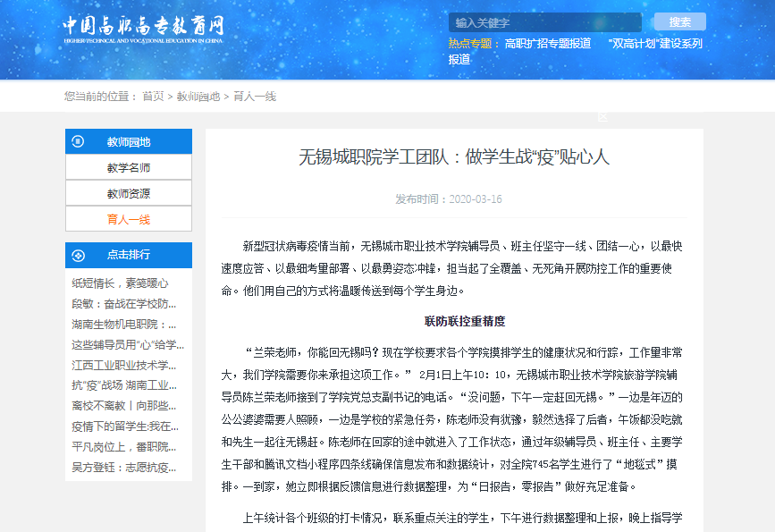Open the "双高计划"建设系列报道 link
Viewport: 775px width, 532px height.
click(x=576, y=52)
